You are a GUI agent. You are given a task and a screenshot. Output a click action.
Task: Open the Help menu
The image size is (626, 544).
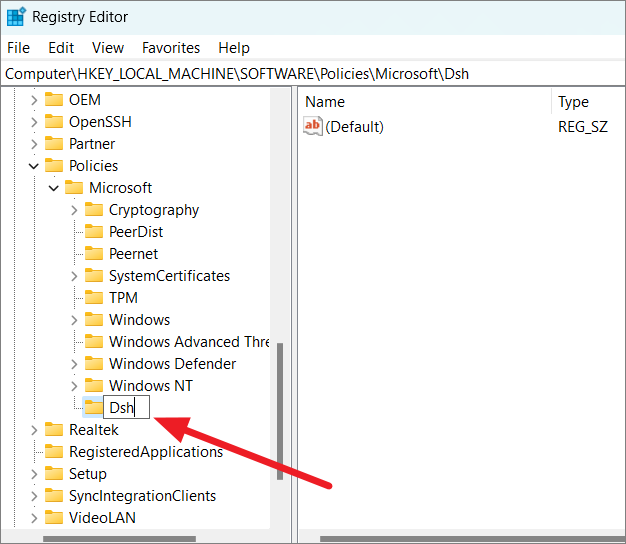234,48
